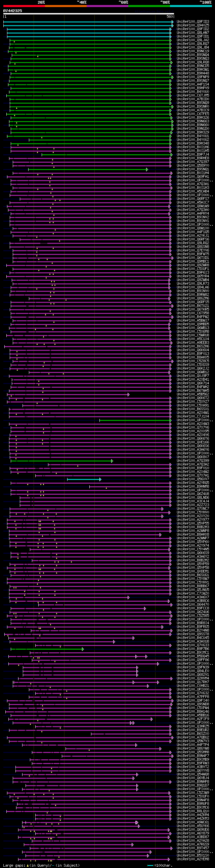Click the cyan alignment bar of Q9FID3

pos(89,21)
